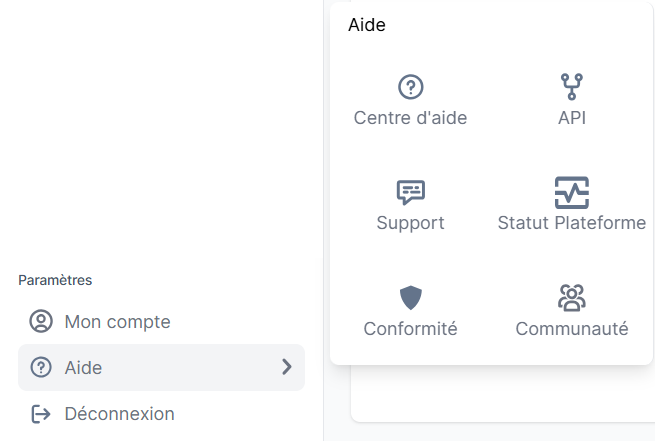
Task: Choose the Déconnexion text to log out
Action: pos(119,413)
